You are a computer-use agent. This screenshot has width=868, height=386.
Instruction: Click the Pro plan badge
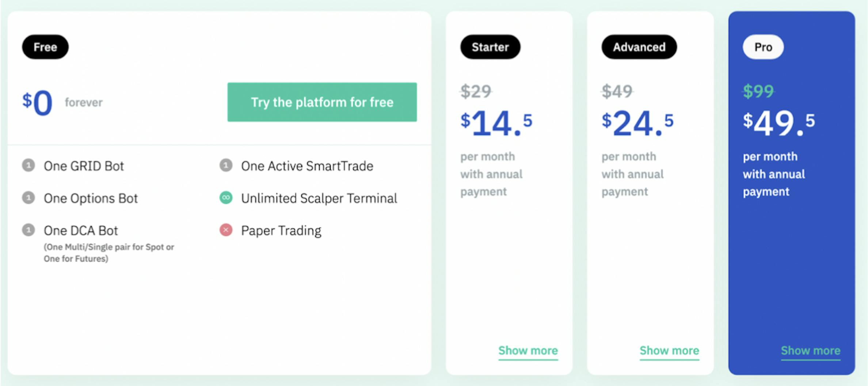click(763, 47)
